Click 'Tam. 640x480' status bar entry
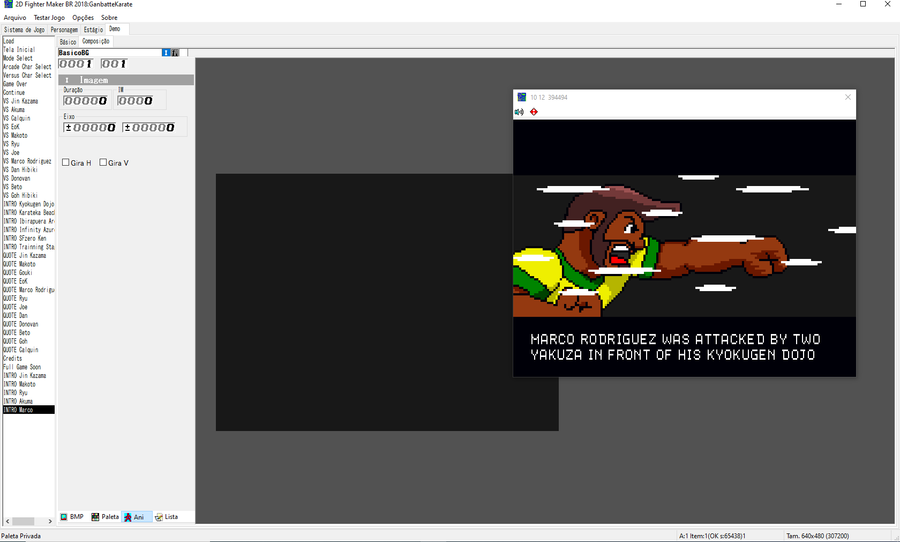 pos(817,536)
